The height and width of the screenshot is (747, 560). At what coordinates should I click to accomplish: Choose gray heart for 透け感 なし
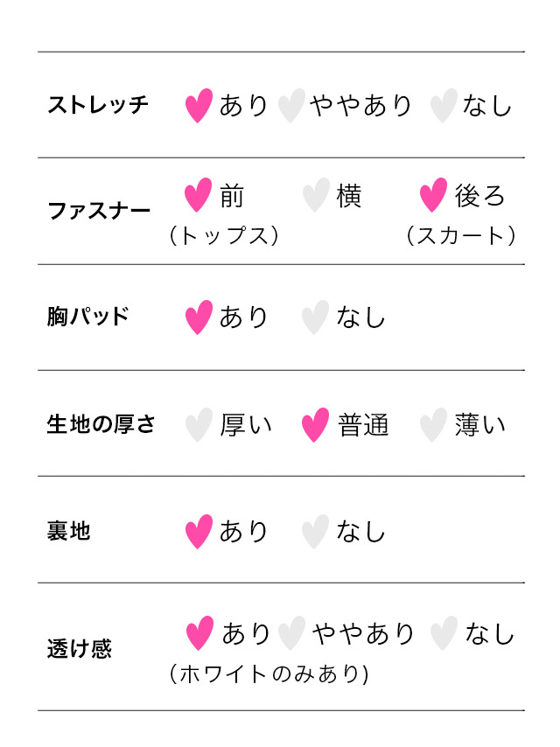[444, 633]
